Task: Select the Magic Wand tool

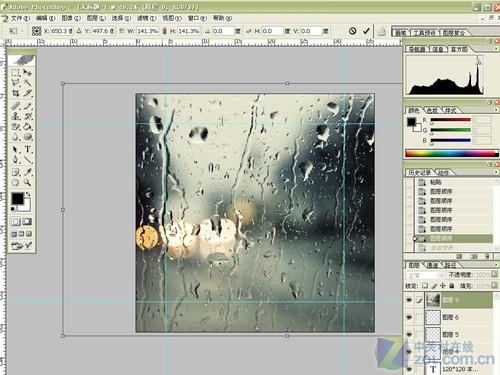Action: [x=28, y=82]
